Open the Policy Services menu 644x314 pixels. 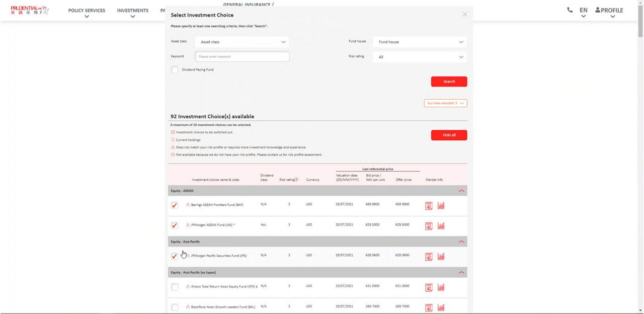tap(87, 11)
